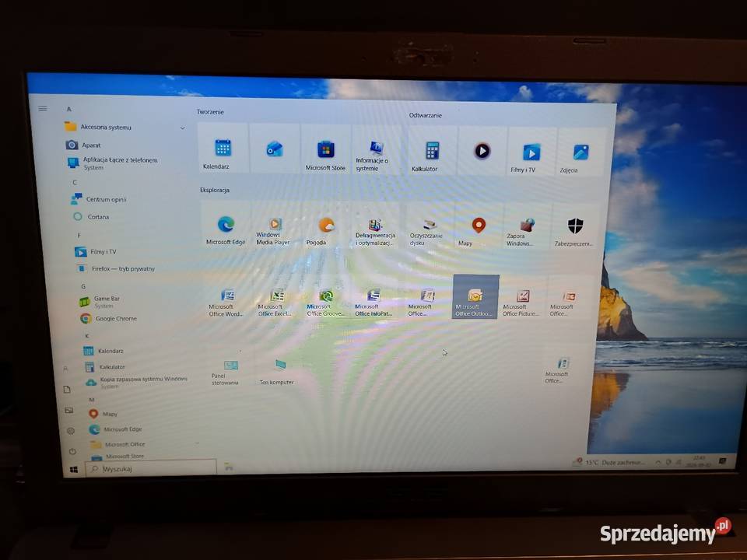Launch the Microsoft Office InfoPath tile
The image size is (747, 560).
pos(374,297)
